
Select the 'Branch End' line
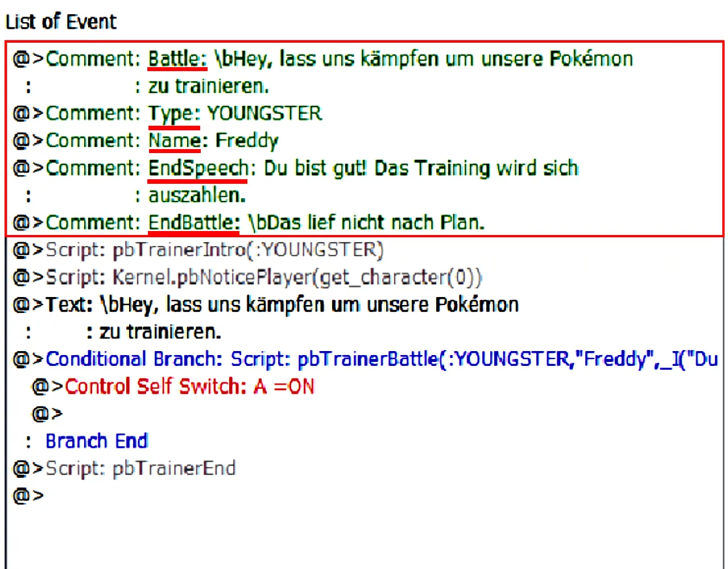(x=86, y=442)
